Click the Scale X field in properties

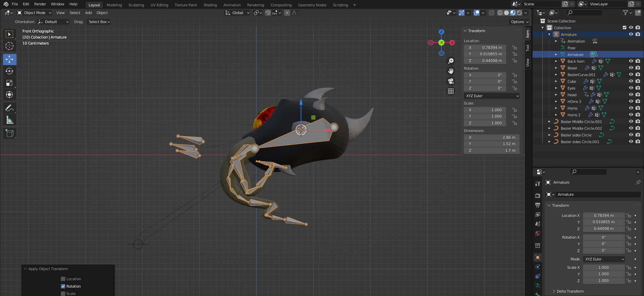pyautogui.click(x=604, y=268)
